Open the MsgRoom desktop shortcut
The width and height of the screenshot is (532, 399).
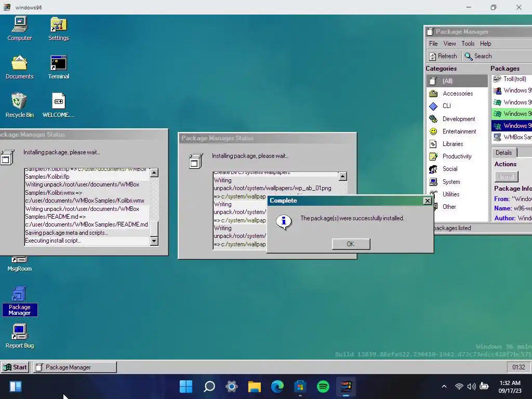pos(19,264)
